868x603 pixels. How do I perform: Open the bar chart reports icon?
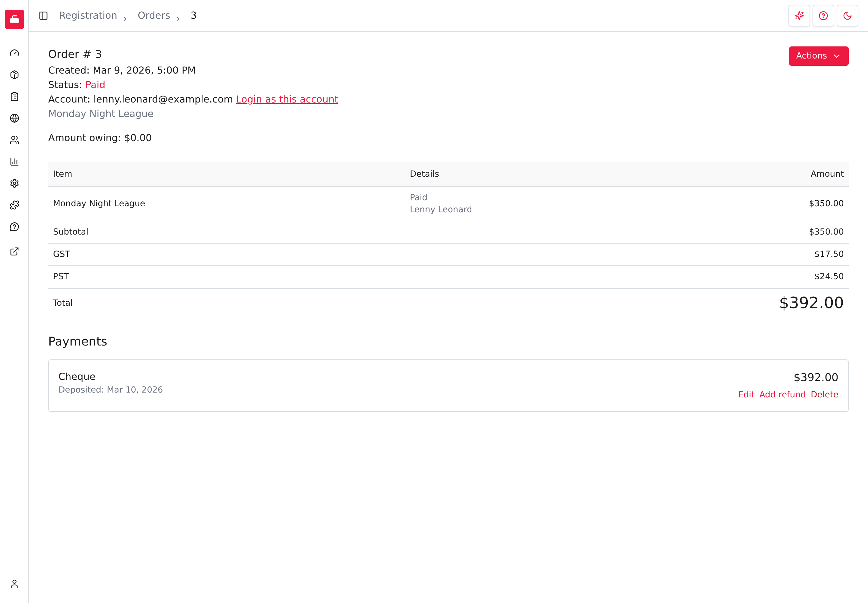(14, 162)
